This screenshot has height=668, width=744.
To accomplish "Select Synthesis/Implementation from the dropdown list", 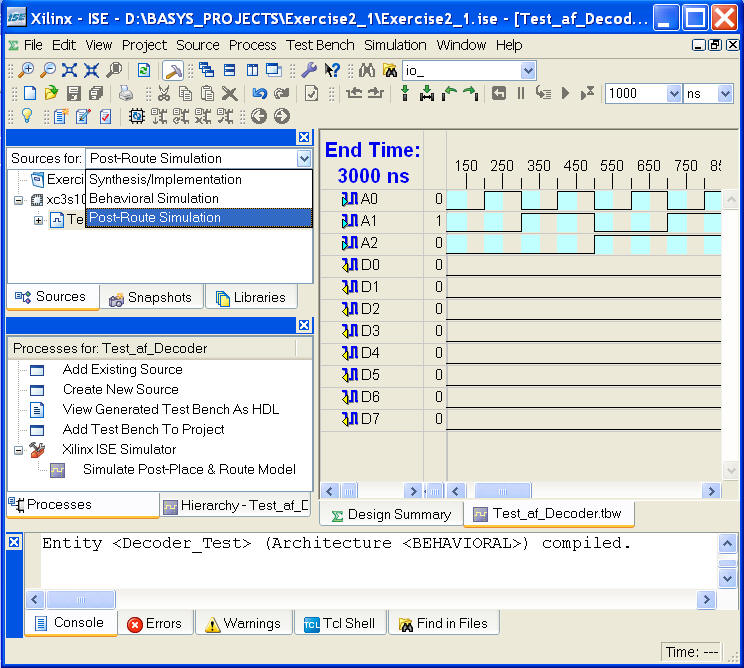I will pos(199,179).
